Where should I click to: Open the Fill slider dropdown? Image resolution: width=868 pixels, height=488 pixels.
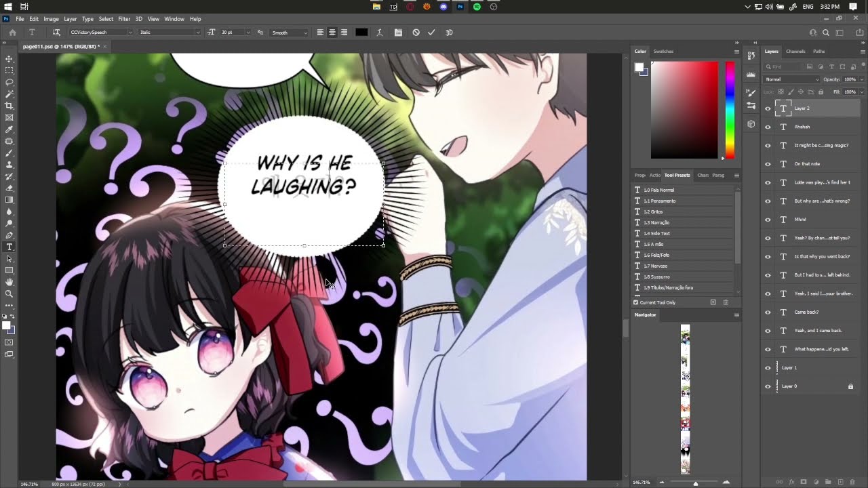point(862,91)
